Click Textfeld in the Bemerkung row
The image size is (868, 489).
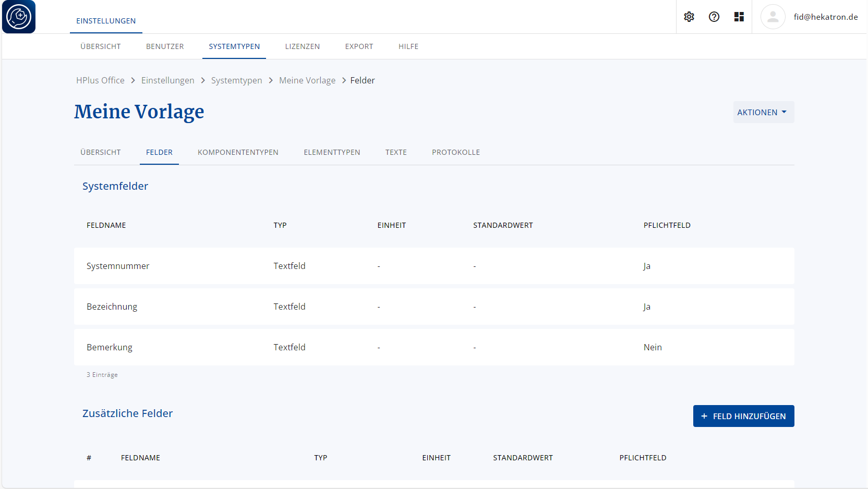[290, 347]
